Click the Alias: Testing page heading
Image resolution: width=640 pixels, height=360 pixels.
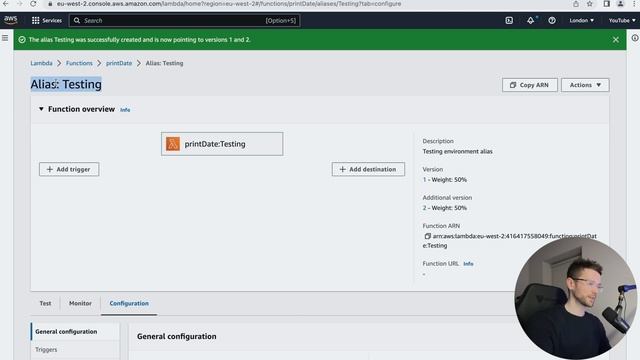click(66, 84)
